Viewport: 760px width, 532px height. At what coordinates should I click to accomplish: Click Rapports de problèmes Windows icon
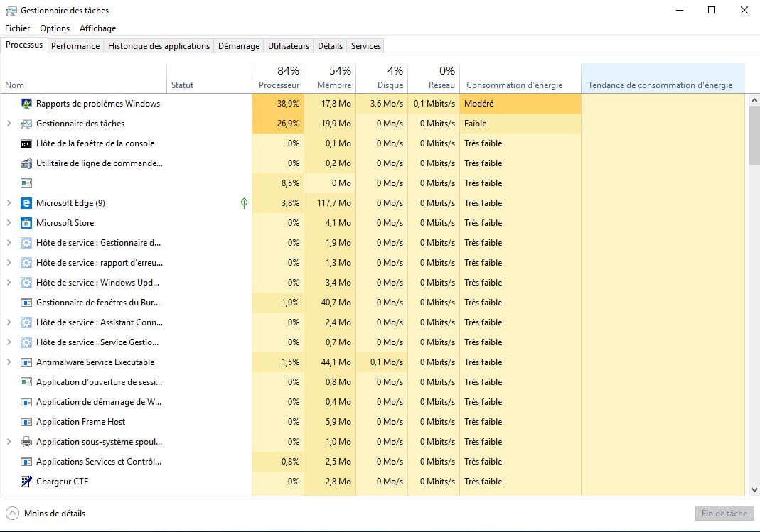click(26, 104)
